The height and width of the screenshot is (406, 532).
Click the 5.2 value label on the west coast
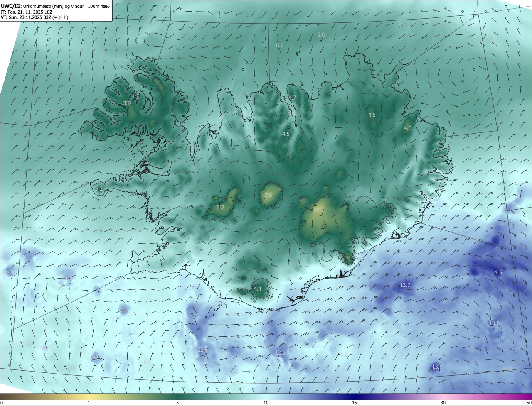tap(99, 189)
